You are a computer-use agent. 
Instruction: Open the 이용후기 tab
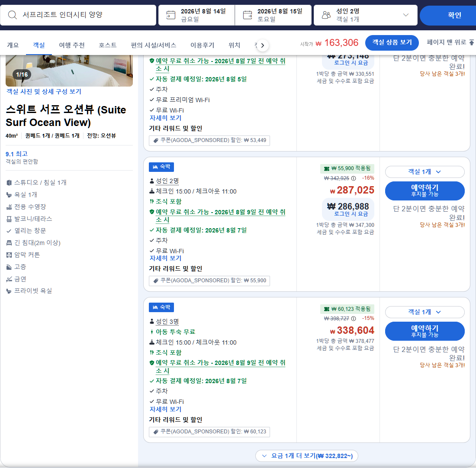(202, 45)
